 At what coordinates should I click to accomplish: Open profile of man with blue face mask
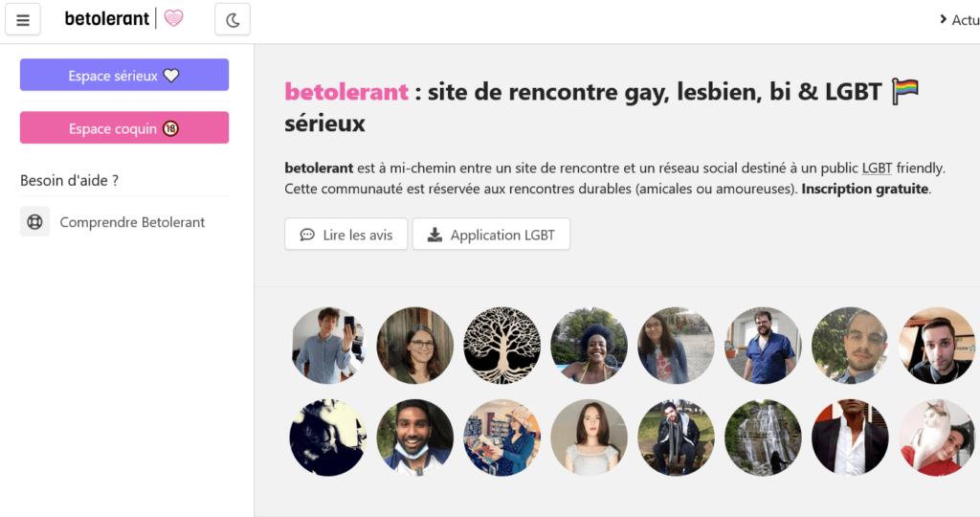414,438
